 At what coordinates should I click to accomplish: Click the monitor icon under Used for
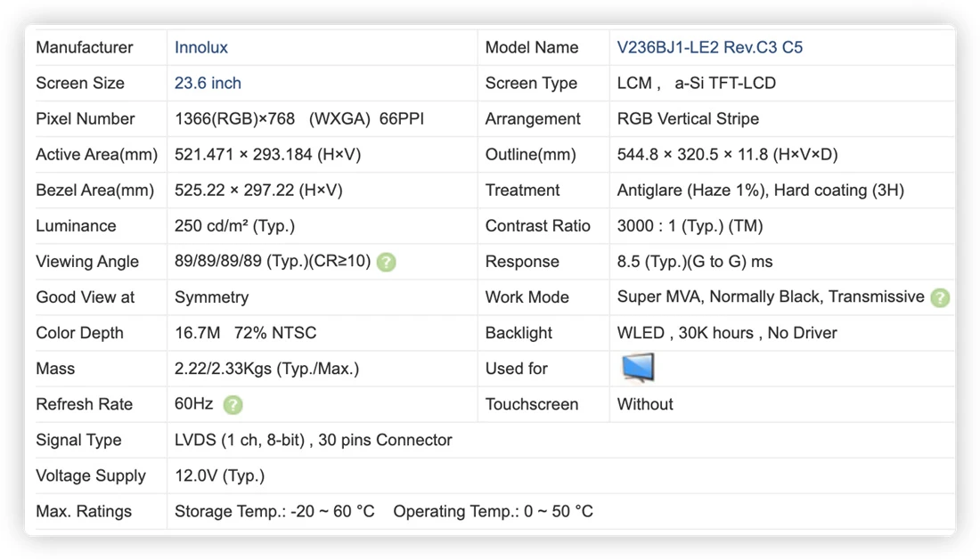638,367
